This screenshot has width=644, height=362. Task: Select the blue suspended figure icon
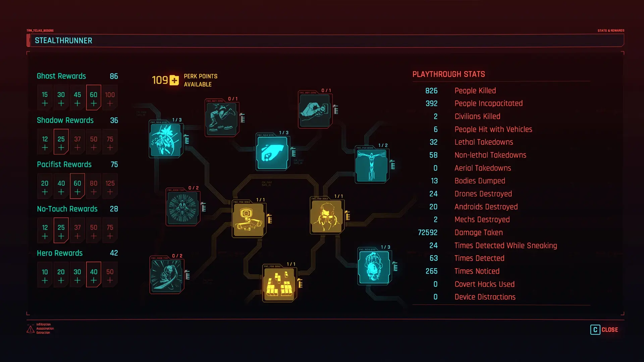pyautogui.click(x=373, y=164)
